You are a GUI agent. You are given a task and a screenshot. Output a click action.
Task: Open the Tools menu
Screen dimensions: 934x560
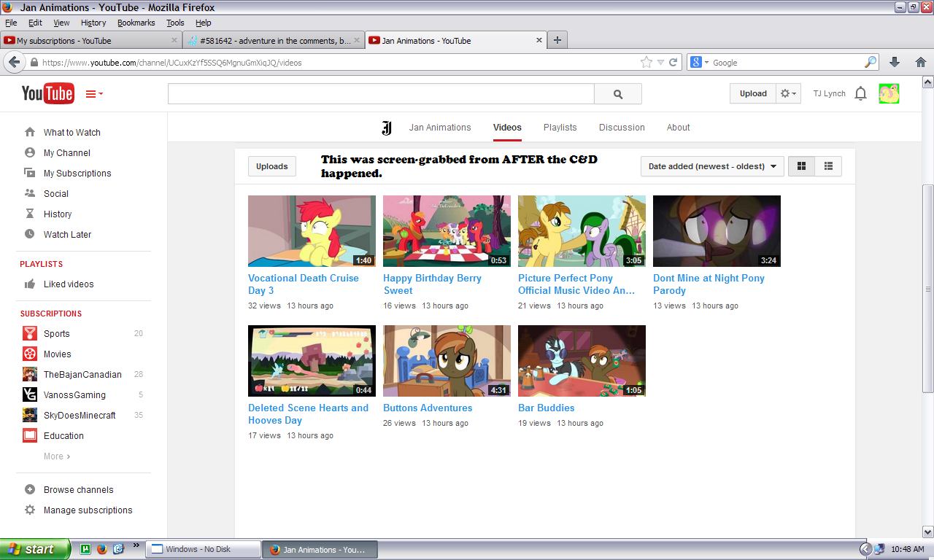[175, 23]
